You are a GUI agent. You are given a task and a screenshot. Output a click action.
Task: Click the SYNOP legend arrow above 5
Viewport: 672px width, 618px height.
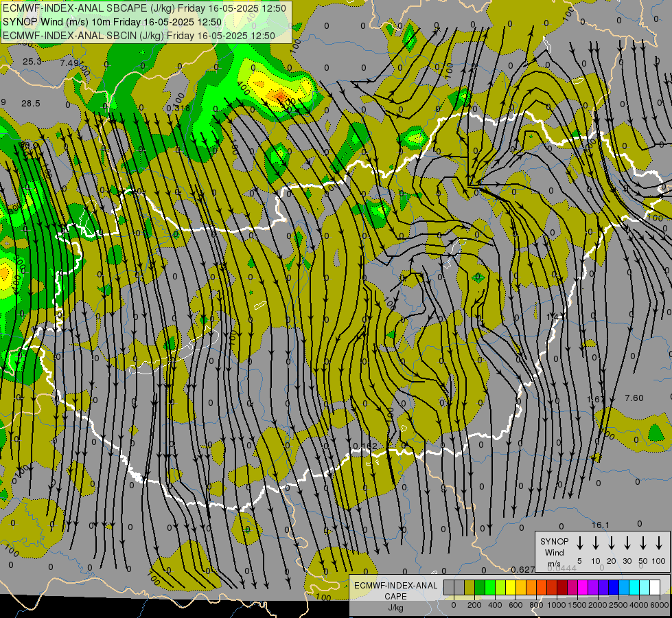click(x=579, y=543)
